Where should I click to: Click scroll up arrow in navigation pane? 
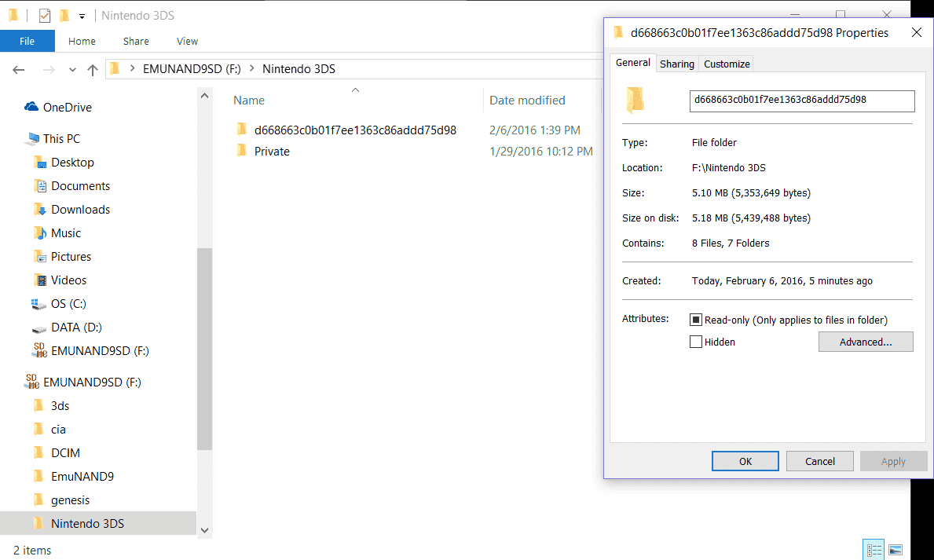tap(204, 95)
